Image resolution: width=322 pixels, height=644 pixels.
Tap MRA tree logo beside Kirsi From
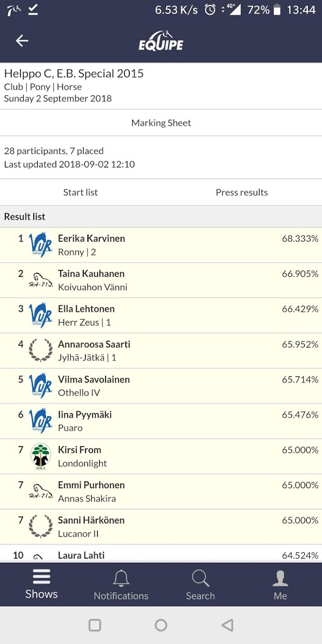tap(41, 456)
